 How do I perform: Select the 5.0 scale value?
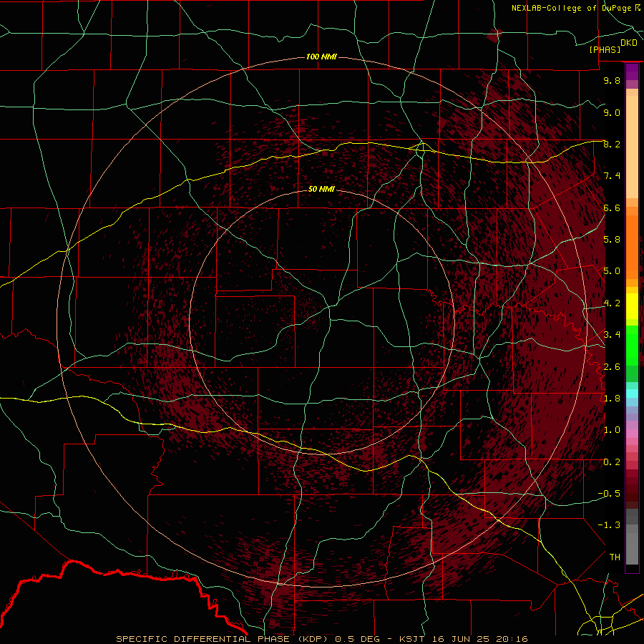pos(612,271)
